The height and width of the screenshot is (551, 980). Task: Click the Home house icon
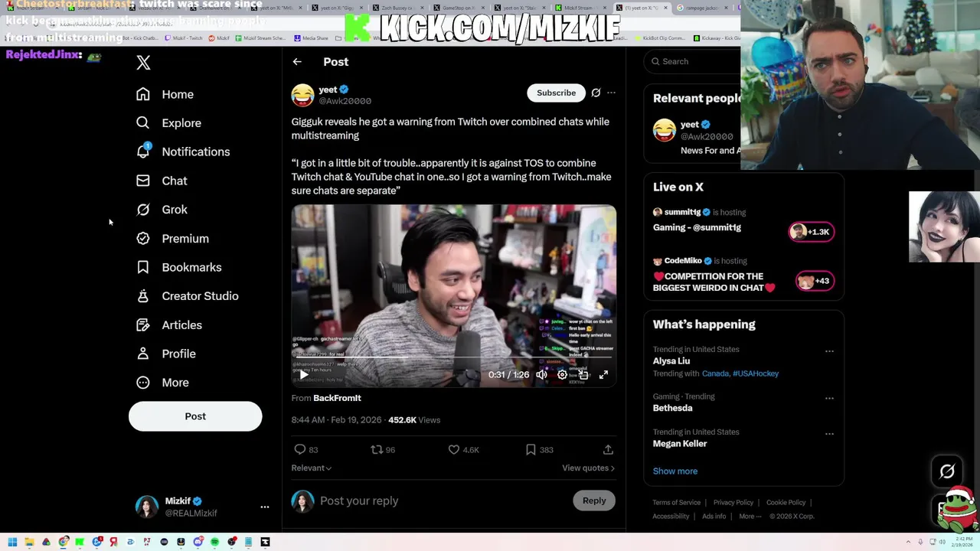pyautogui.click(x=143, y=94)
